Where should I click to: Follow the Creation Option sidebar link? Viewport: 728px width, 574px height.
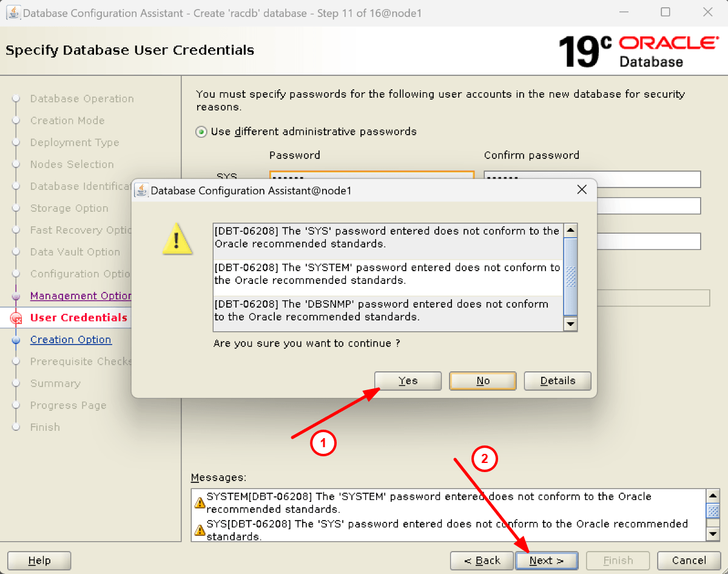pyautogui.click(x=70, y=339)
